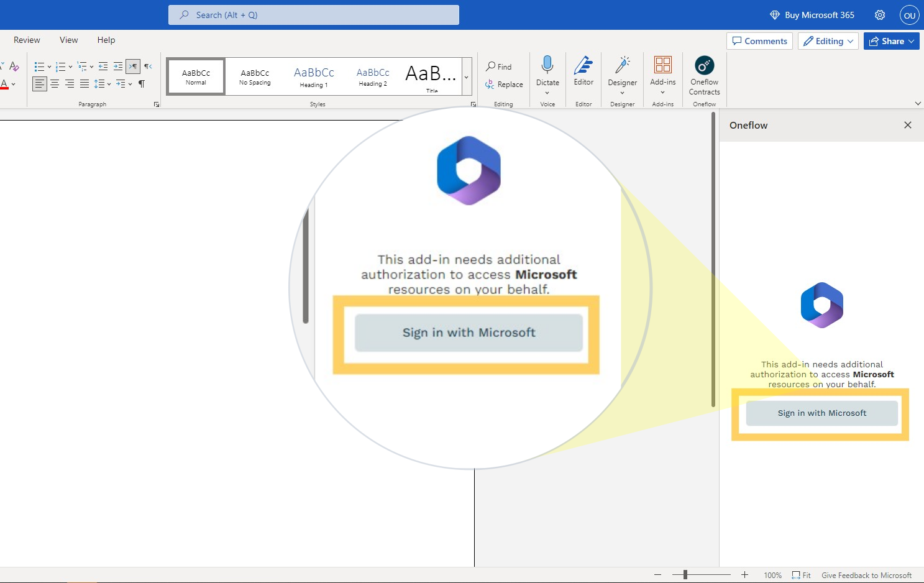Apply the Heading 1 style
This screenshot has height=583, width=924.
click(x=314, y=76)
